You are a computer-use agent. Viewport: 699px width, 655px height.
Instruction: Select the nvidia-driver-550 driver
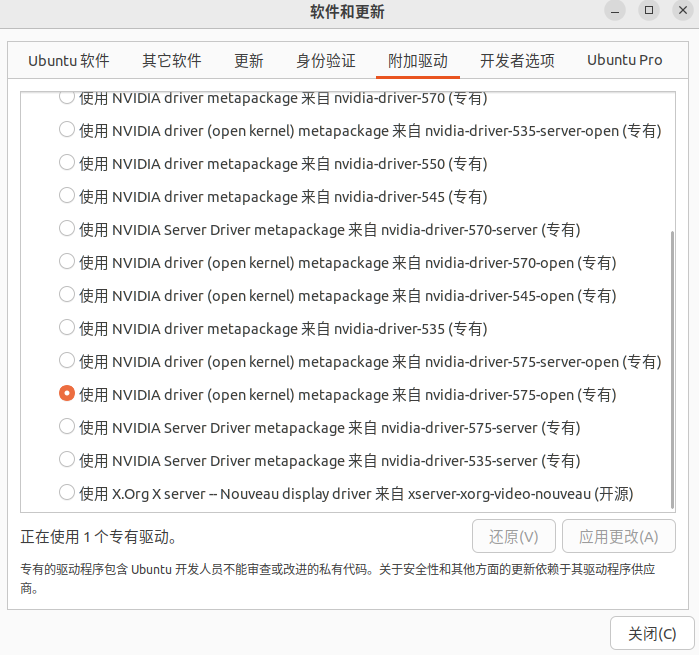66,162
